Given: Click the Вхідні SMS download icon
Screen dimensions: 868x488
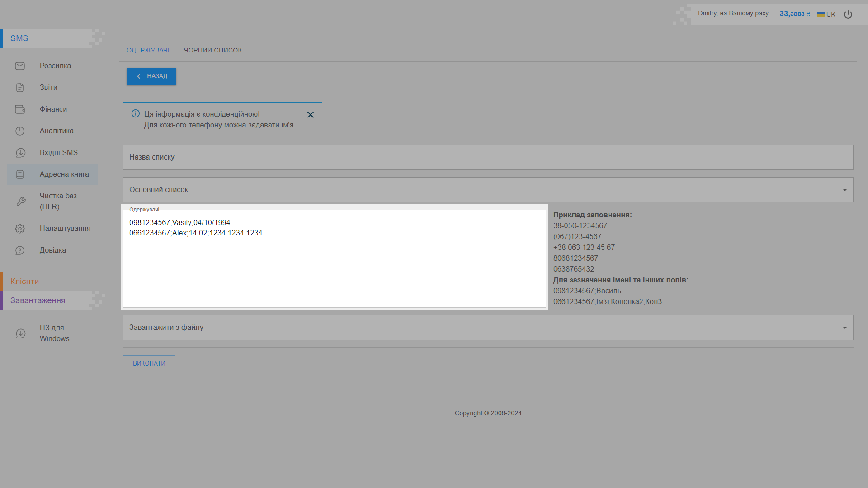Looking at the screenshot, I should tap(20, 153).
